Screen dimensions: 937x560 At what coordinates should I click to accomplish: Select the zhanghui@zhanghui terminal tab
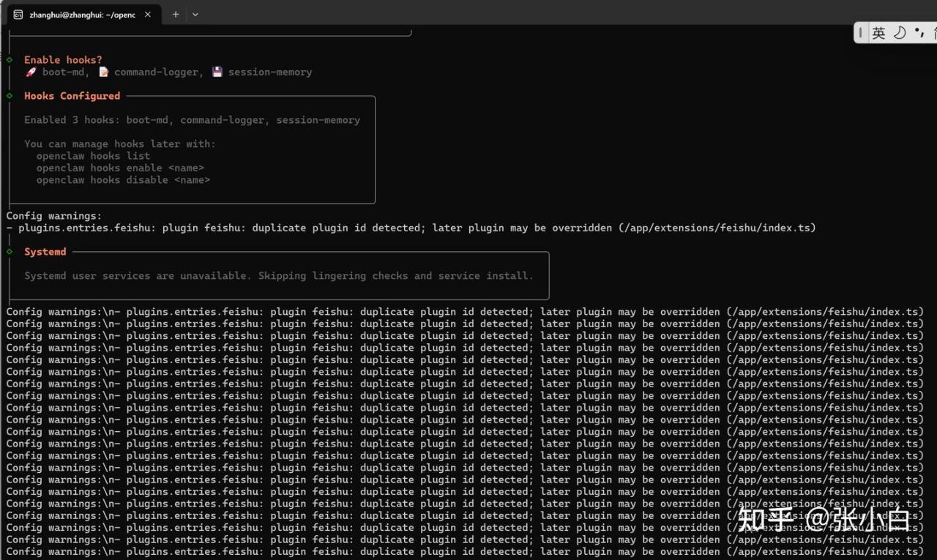[x=81, y=15]
